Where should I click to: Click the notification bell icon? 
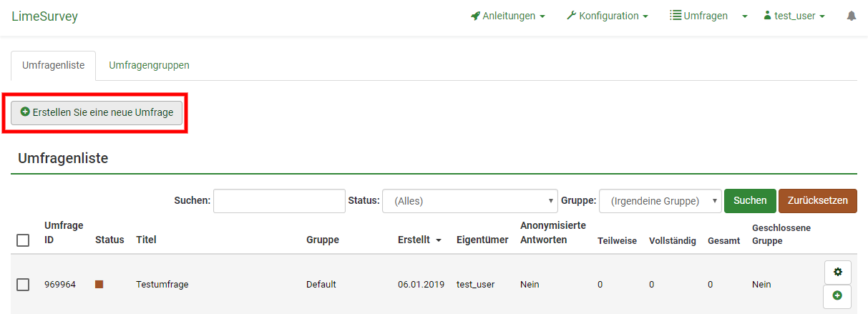point(851,16)
